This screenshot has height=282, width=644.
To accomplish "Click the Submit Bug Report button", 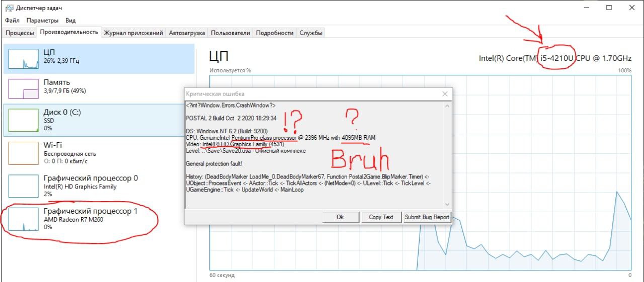I will click(427, 217).
